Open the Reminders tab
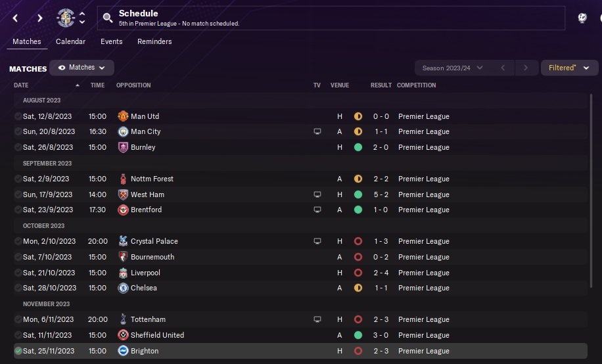Screen dimensions: 602x364 click(x=154, y=41)
